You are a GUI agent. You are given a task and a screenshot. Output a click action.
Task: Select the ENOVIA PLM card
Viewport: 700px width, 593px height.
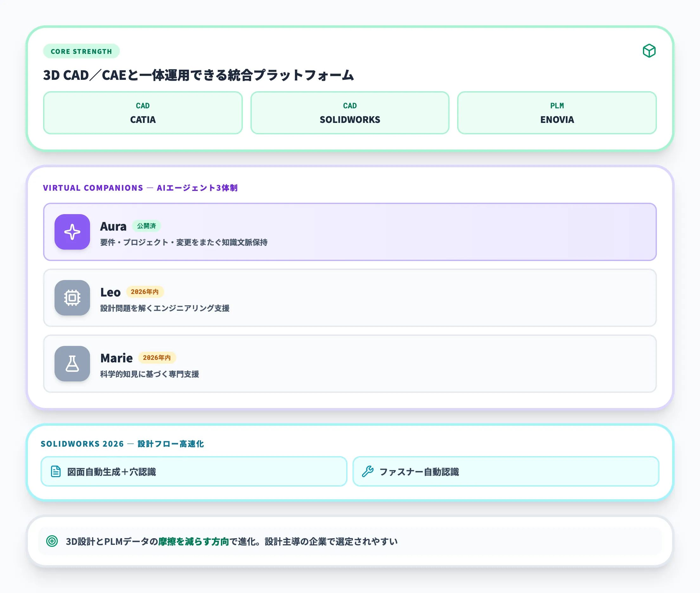[557, 113]
